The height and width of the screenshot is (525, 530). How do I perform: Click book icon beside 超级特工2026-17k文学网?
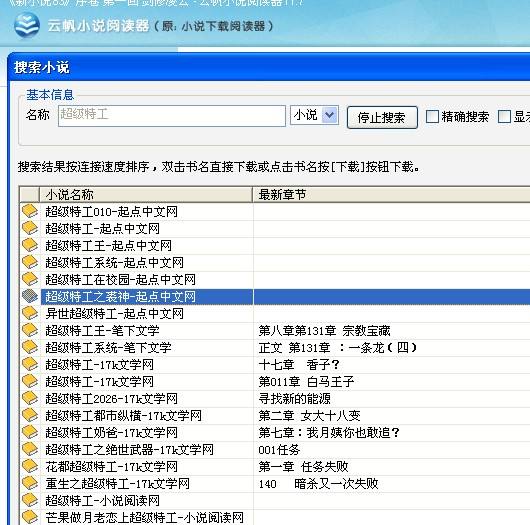pyautogui.click(x=30, y=398)
